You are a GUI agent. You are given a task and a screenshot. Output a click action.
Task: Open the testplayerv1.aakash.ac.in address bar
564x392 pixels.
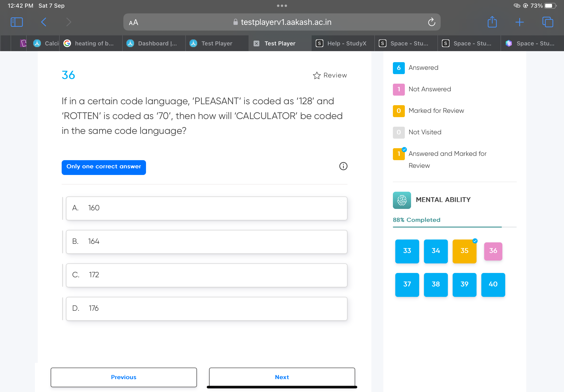click(x=282, y=22)
